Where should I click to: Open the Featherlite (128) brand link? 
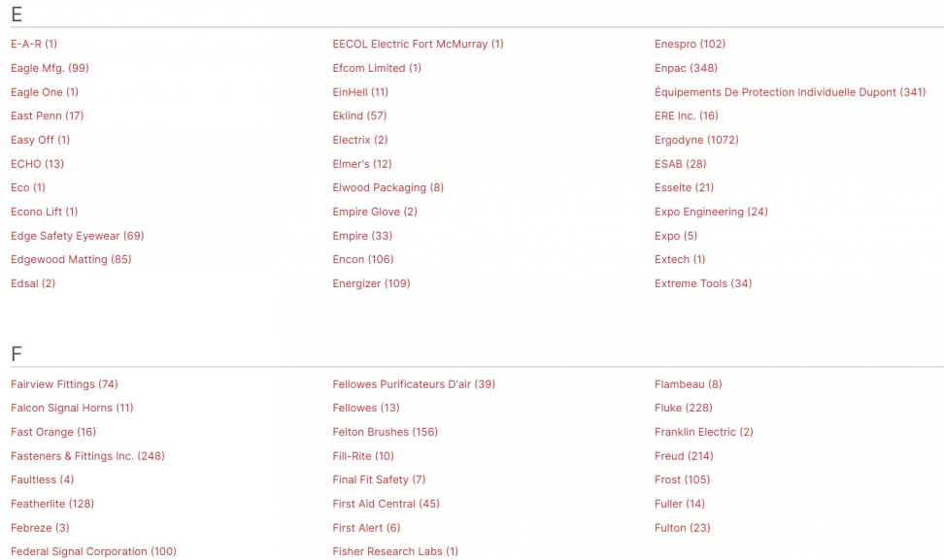(52, 504)
